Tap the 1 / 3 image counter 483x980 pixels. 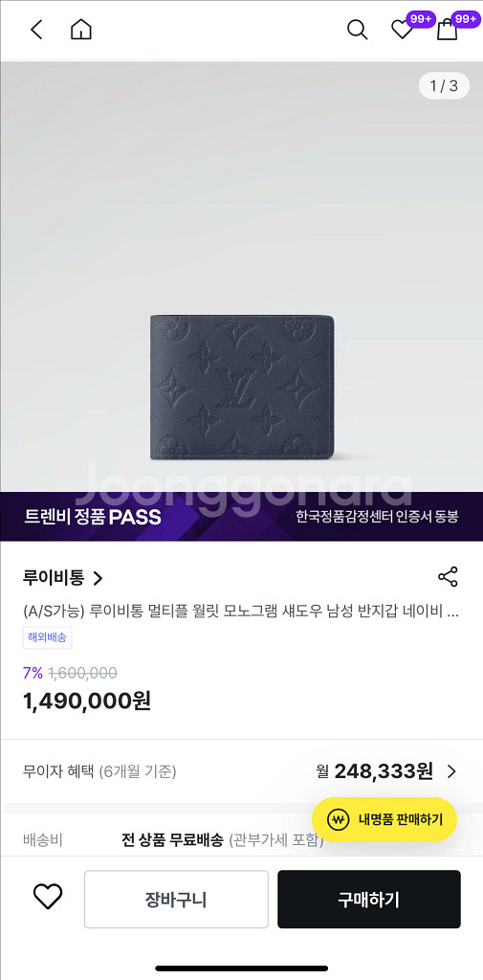pos(444,85)
